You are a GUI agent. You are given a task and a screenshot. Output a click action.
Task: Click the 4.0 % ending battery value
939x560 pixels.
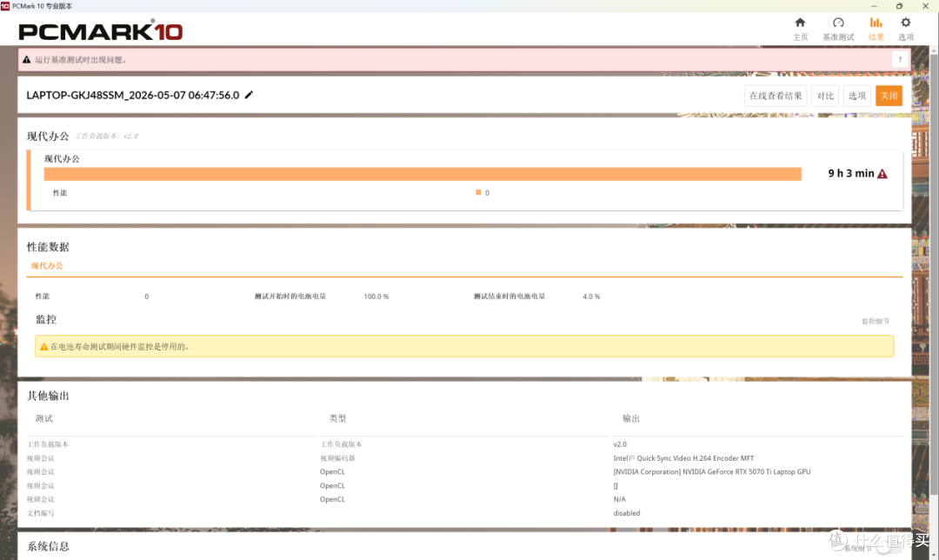pyautogui.click(x=591, y=297)
